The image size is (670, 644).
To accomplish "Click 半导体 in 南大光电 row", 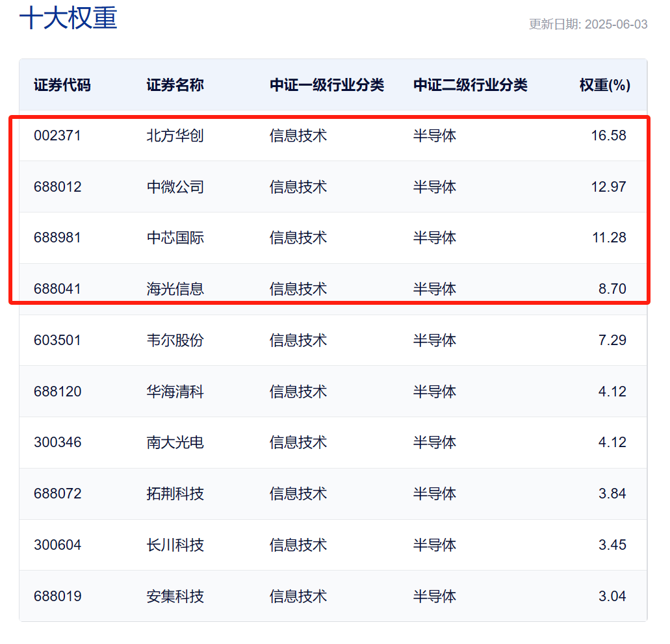I will tap(435, 443).
